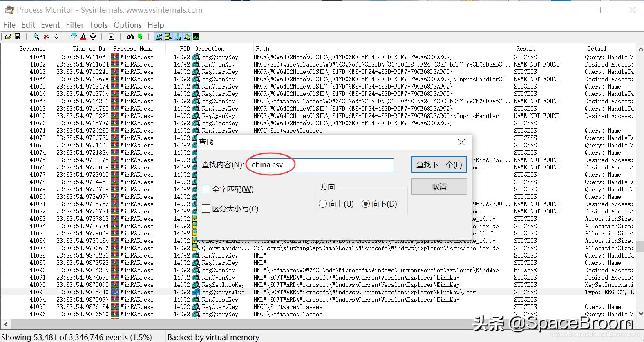Click the 'Backed by virtual memory' status text
644x342 pixels.
(x=213, y=337)
